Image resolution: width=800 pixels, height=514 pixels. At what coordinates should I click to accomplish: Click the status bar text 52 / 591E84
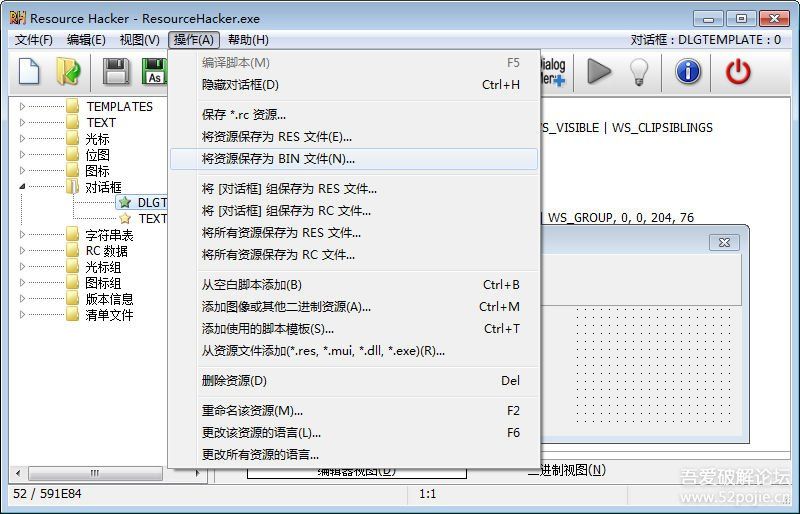point(47,494)
